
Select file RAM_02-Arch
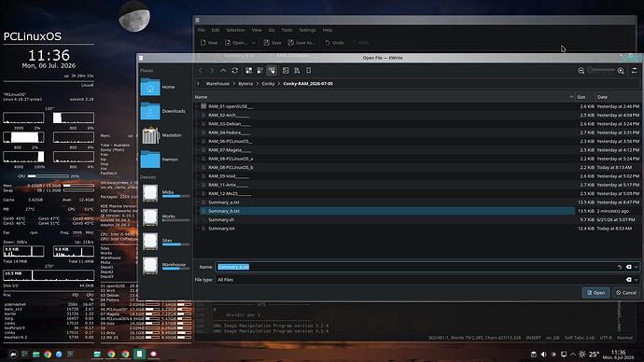tap(228, 116)
